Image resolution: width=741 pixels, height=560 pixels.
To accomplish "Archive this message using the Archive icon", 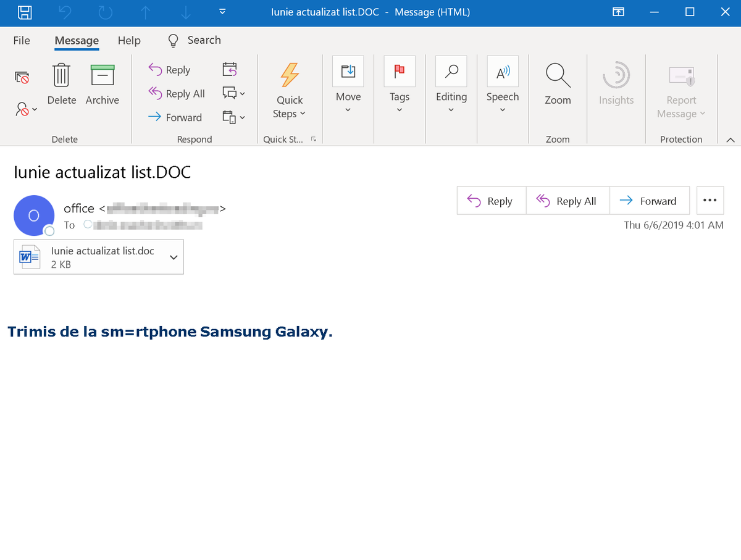I will coord(102,75).
